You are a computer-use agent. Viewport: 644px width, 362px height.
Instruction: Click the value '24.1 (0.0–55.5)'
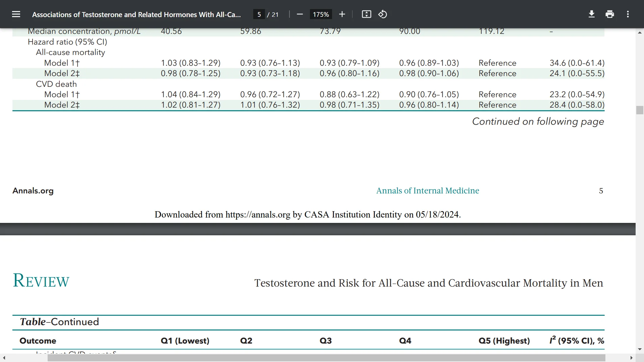(577, 73)
